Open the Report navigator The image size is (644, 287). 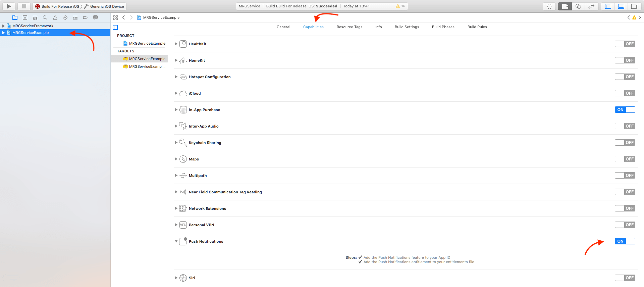point(95,17)
